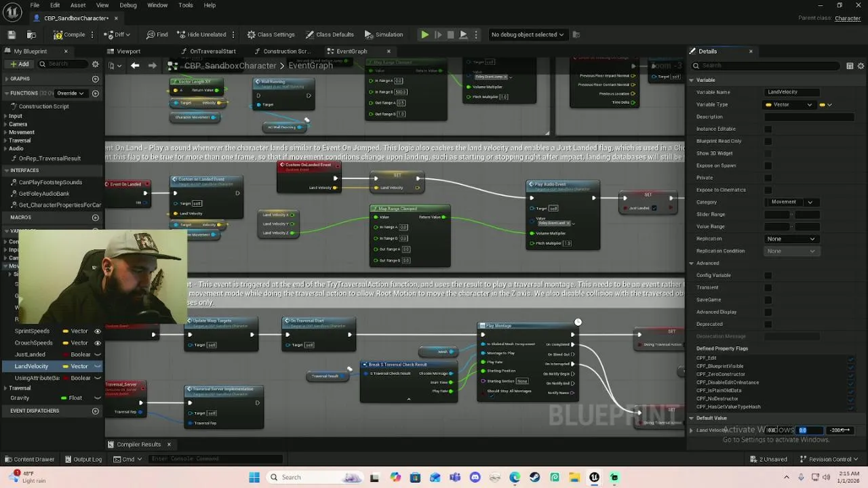Enable Blueprint Read Only checkbox

[x=768, y=141]
